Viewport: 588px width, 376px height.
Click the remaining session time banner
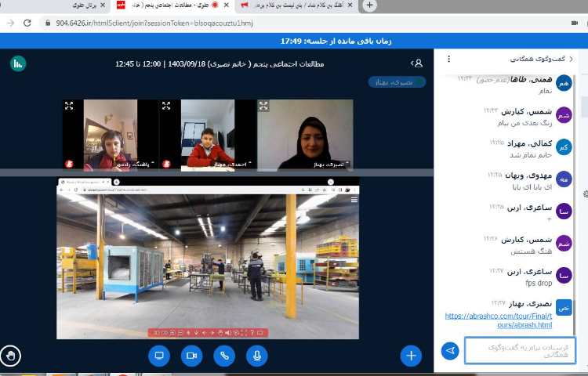[x=336, y=41]
